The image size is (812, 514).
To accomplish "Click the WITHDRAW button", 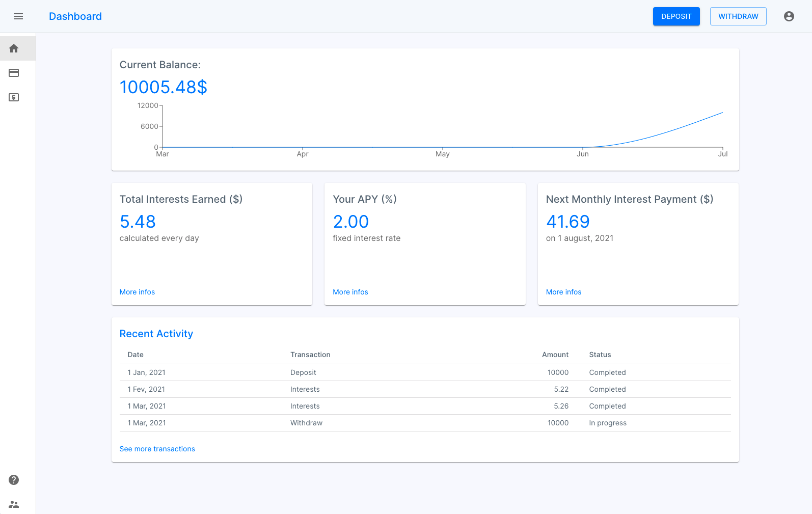I will 738,16.
